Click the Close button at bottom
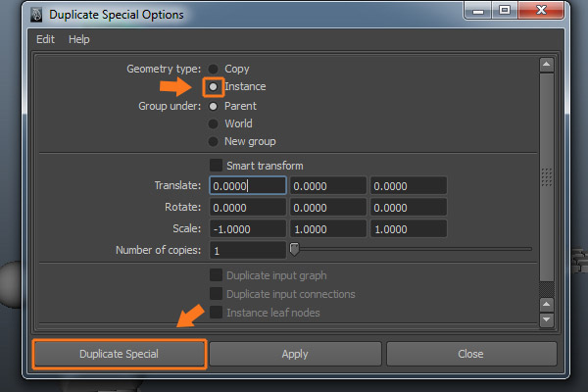This screenshot has width=588, height=392. [470, 354]
